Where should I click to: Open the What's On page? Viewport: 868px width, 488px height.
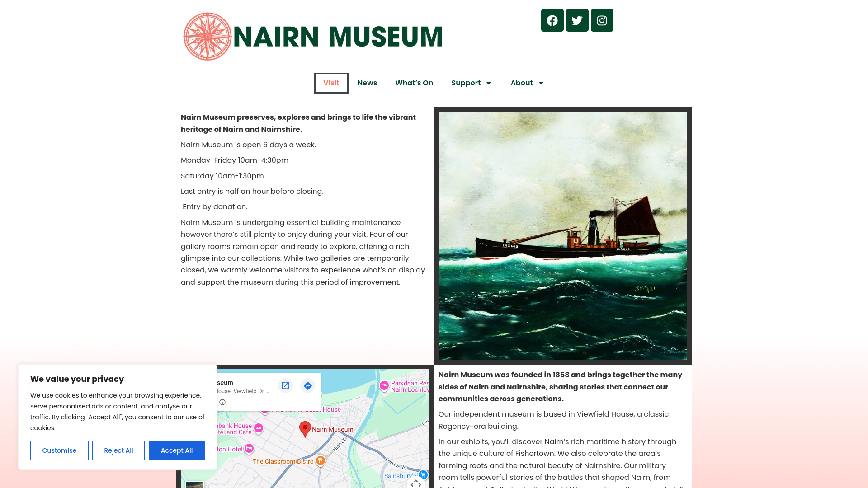point(414,83)
